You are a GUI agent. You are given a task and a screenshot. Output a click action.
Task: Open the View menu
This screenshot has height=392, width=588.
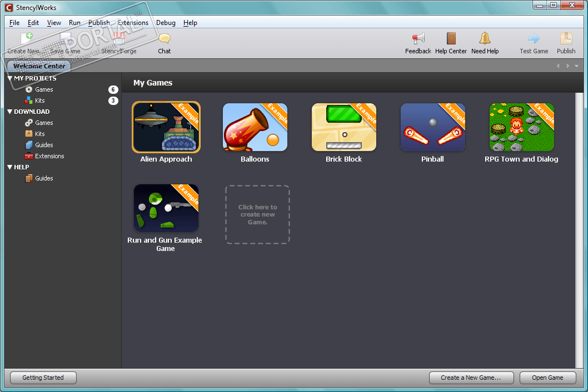(54, 23)
